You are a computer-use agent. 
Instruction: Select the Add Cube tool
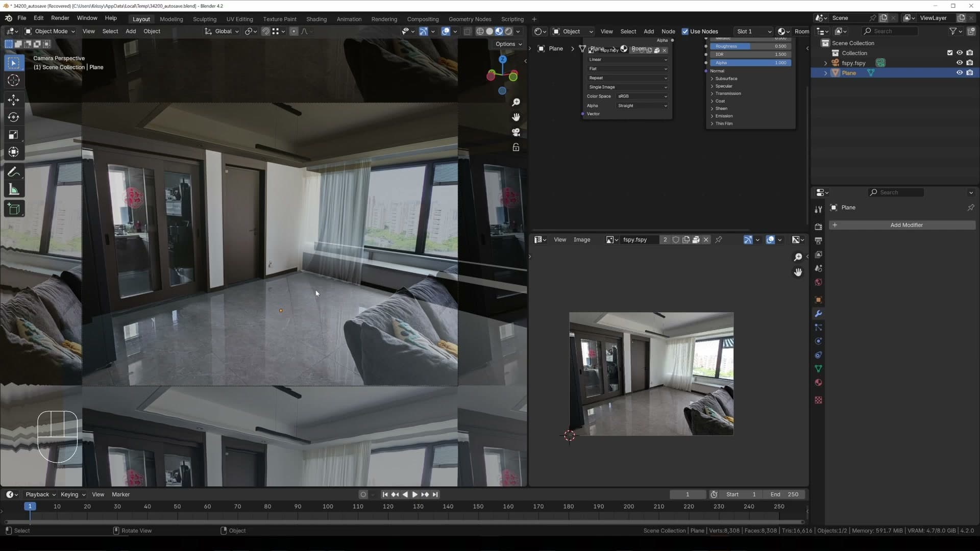14,209
